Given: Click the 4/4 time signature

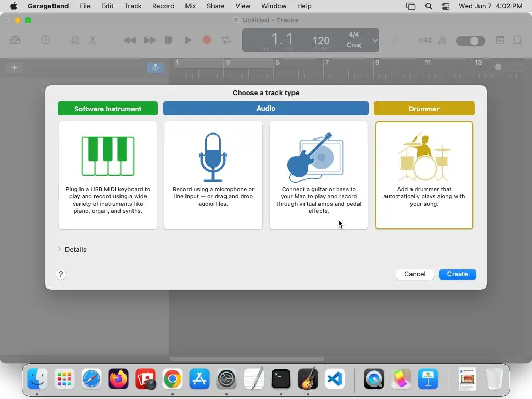Looking at the screenshot, I should [354, 35].
